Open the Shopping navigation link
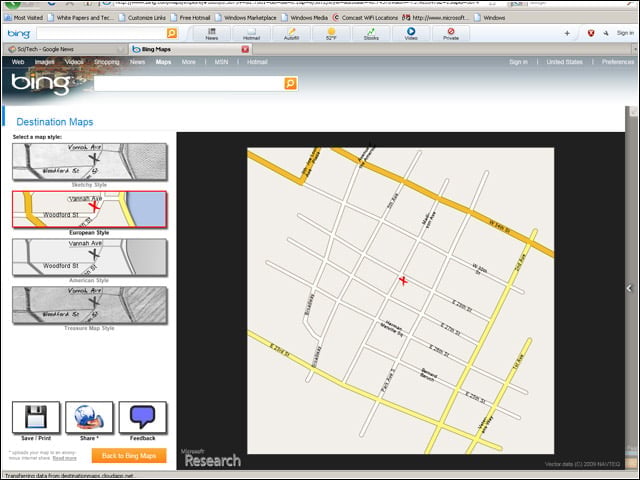This screenshot has width=640, height=480. coord(107,62)
